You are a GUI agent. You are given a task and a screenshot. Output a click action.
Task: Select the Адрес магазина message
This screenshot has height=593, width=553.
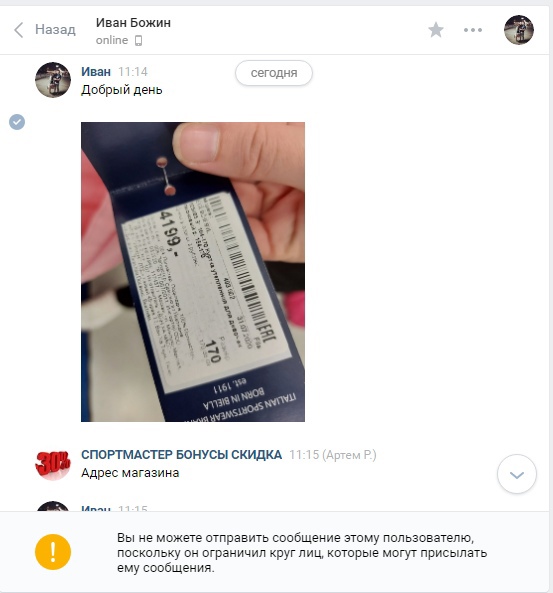(x=130, y=473)
